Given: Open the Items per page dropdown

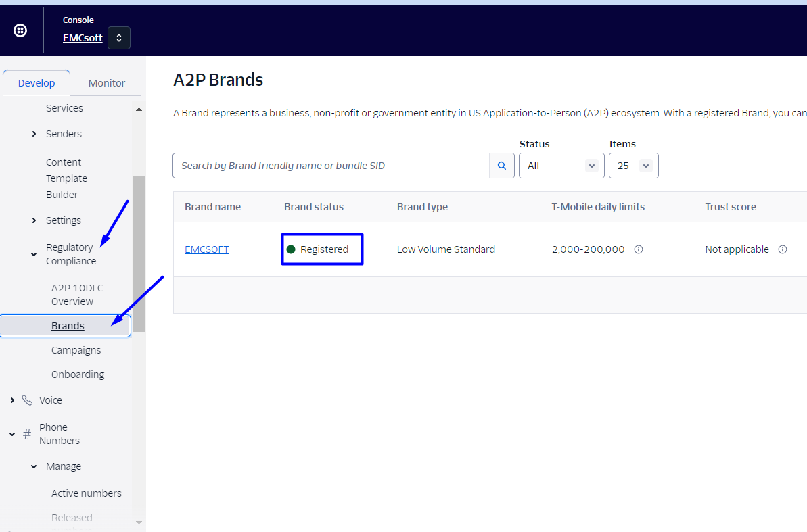Looking at the screenshot, I should tap(633, 166).
